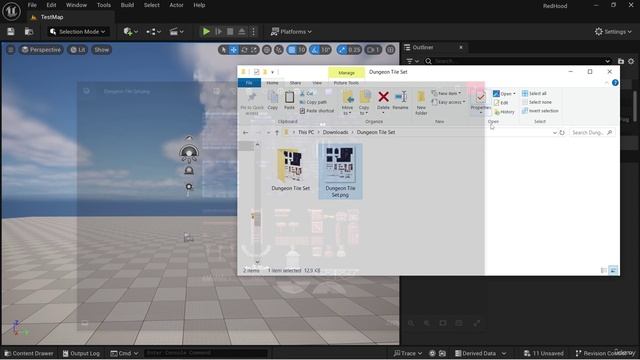Click the Search Dungeon field in Explorer
The width and height of the screenshot is (640, 360).
(591, 133)
